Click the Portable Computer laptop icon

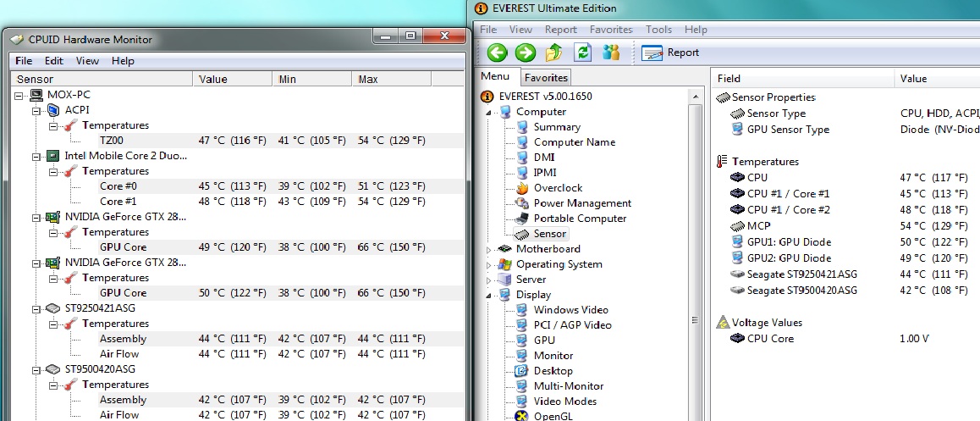[522, 219]
